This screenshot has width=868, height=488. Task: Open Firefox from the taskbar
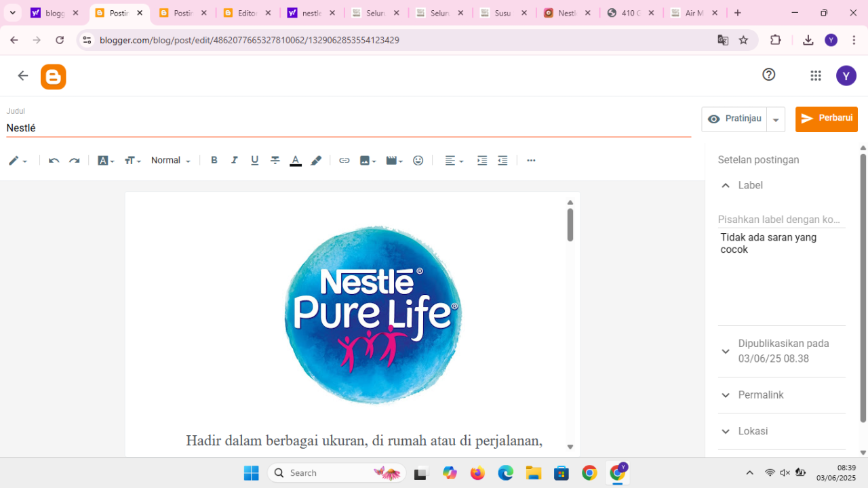pos(477,473)
